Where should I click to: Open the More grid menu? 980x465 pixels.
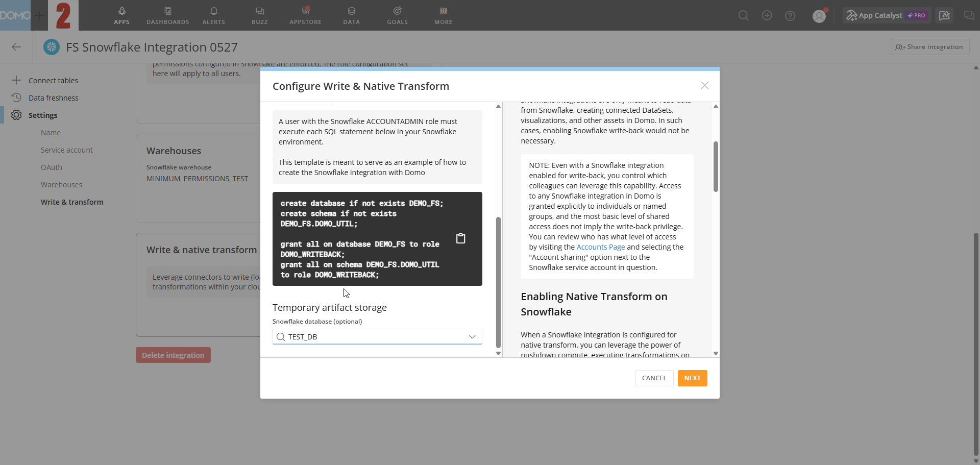[x=443, y=15]
